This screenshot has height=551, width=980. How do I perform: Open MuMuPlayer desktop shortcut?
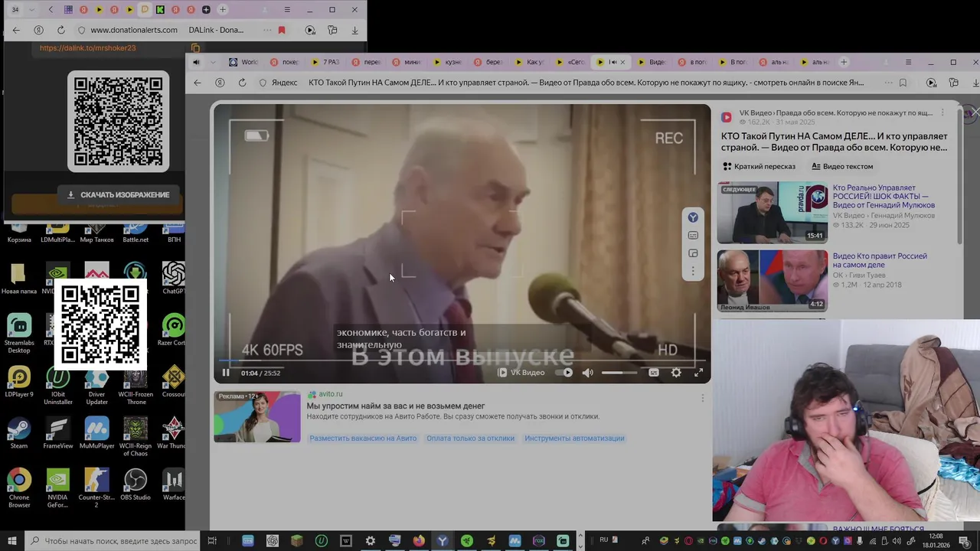click(96, 432)
